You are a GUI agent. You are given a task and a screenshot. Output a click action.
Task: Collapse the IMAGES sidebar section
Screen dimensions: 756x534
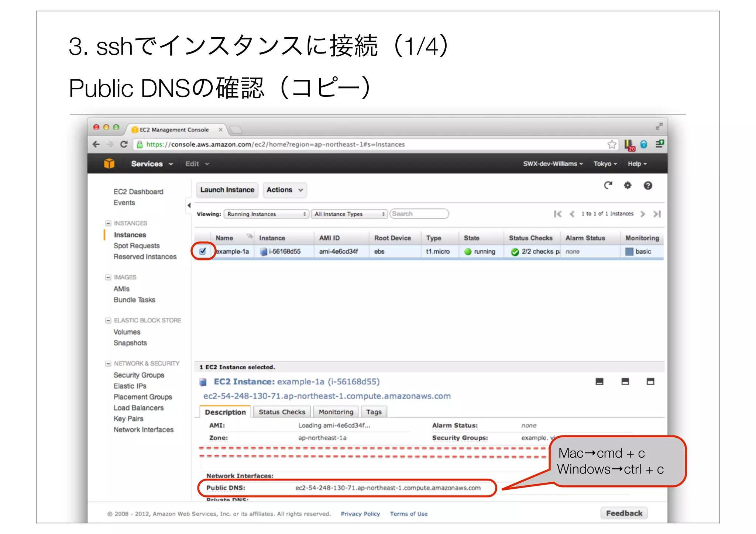(108, 277)
